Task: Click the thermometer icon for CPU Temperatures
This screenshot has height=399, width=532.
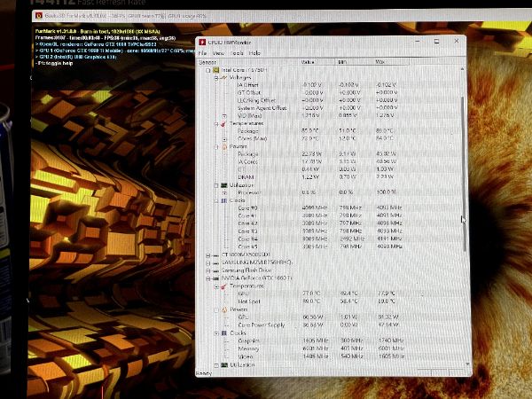Action: click(x=223, y=123)
